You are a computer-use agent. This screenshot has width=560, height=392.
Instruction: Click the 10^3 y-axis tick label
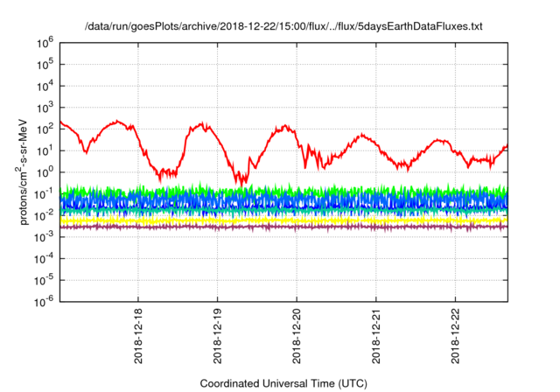point(45,107)
